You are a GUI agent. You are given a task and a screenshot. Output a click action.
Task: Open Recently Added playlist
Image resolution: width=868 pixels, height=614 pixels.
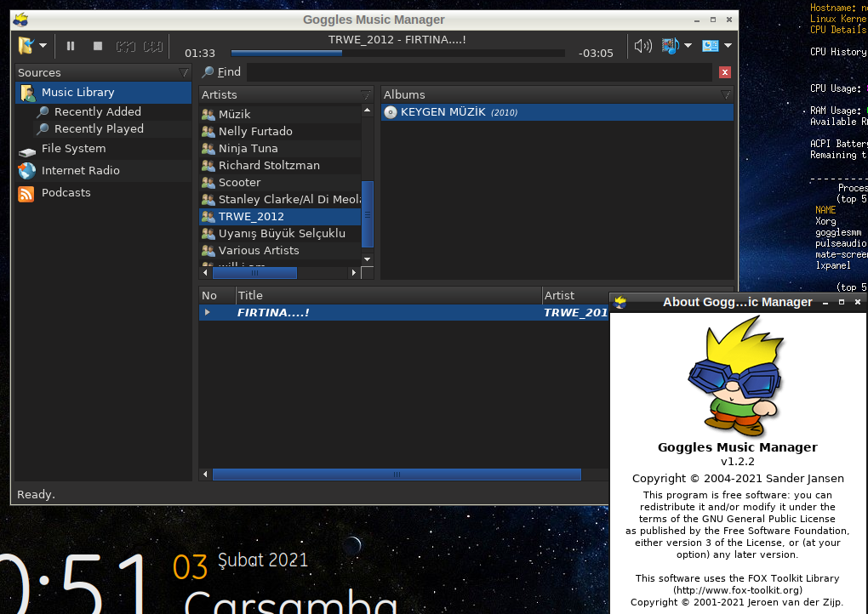point(97,111)
